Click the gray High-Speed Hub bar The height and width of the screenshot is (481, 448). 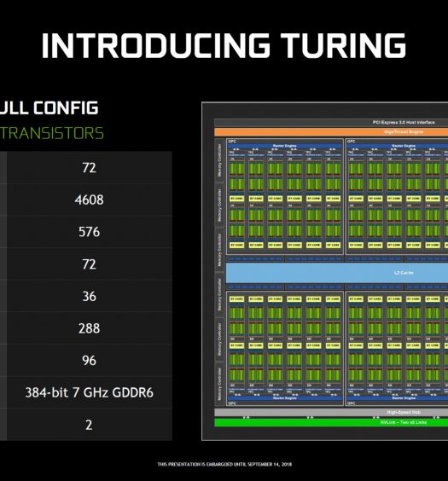331,412
